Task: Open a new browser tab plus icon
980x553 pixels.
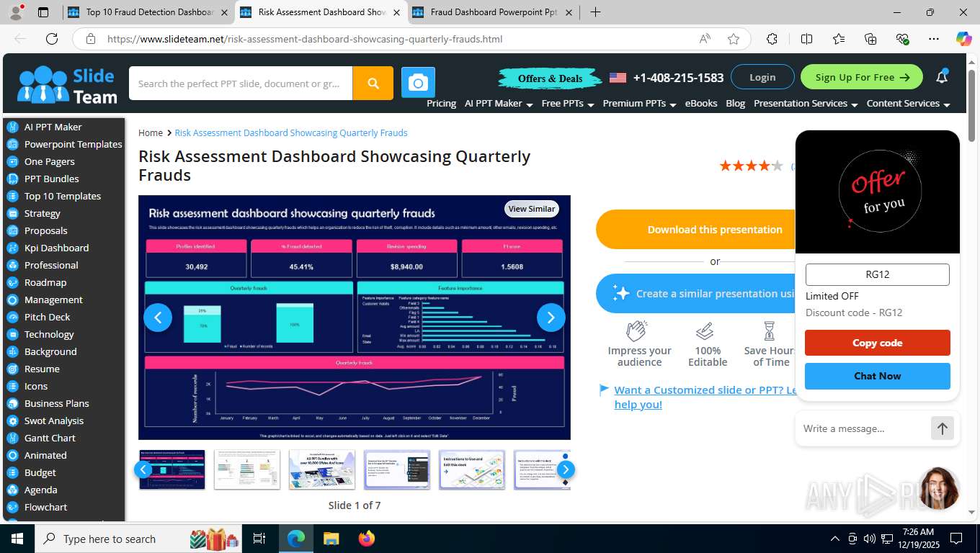Action: point(595,12)
